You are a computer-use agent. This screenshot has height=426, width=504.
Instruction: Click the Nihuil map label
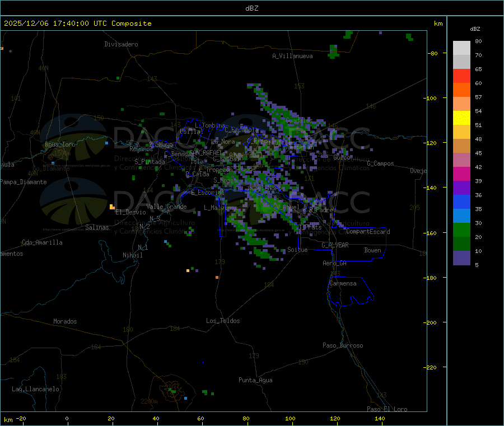click(132, 255)
